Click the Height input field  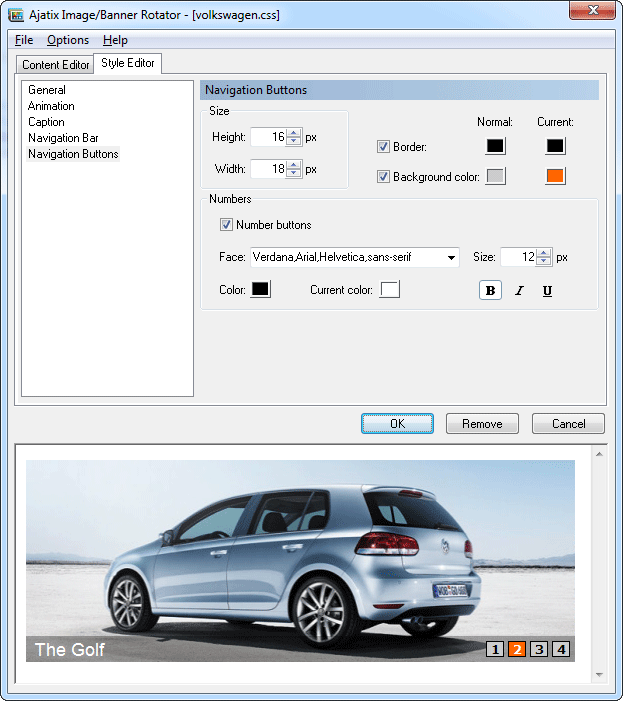tap(268, 137)
